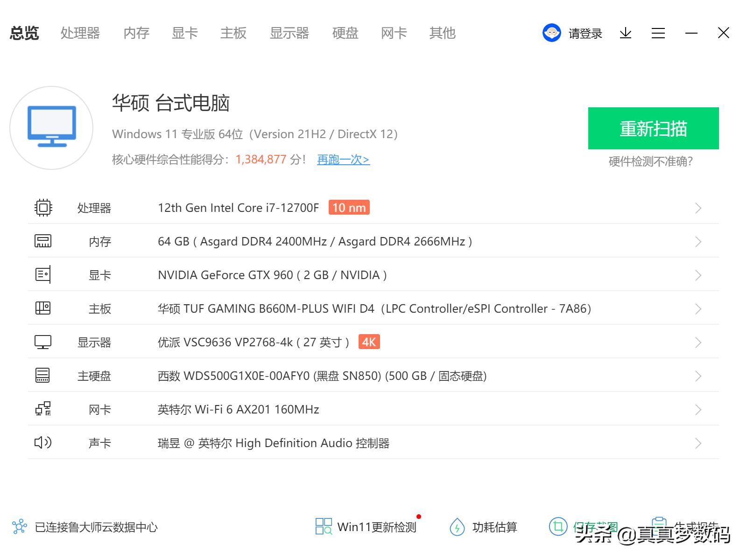Click the speaker icon beside 声卡
This screenshot has height=560, width=747.
tap(42, 442)
